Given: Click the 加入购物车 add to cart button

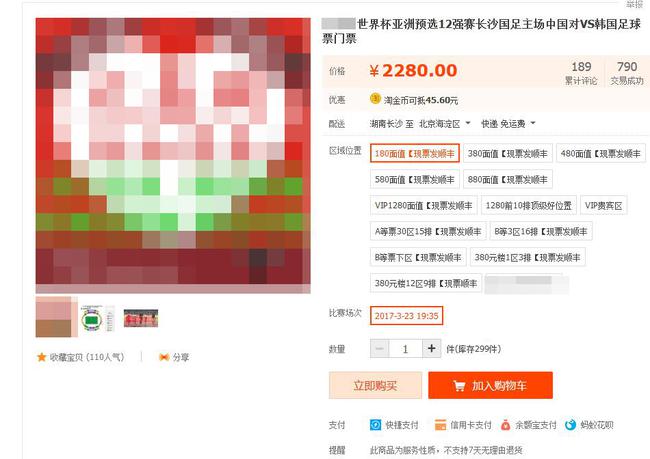Looking at the screenshot, I should coord(490,386).
